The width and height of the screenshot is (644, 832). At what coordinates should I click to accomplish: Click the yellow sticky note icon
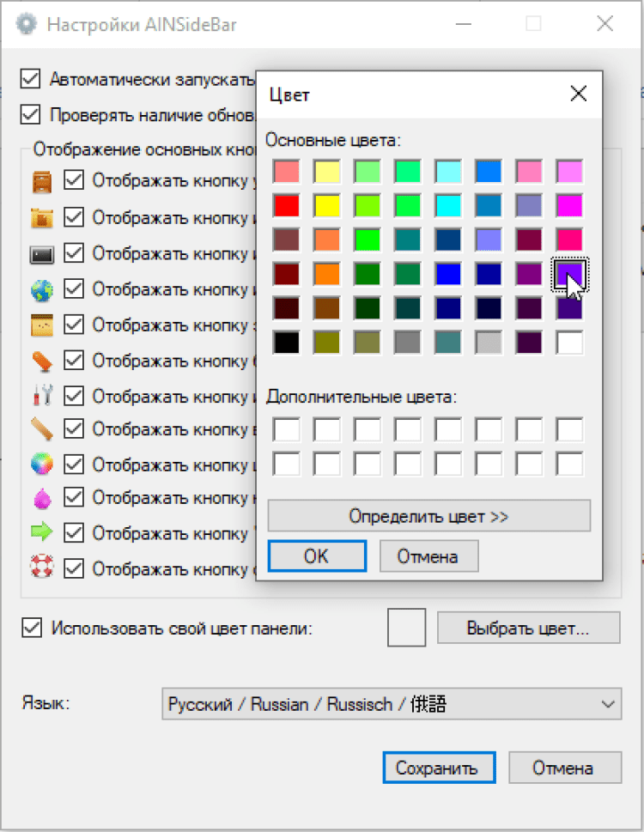point(42,325)
